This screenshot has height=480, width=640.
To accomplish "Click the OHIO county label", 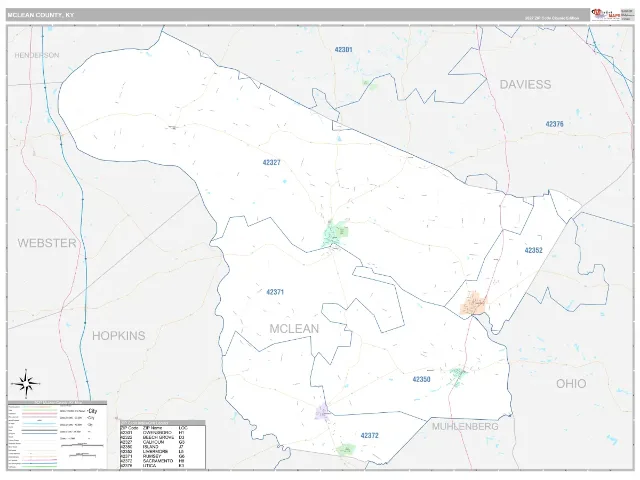I will [571, 384].
